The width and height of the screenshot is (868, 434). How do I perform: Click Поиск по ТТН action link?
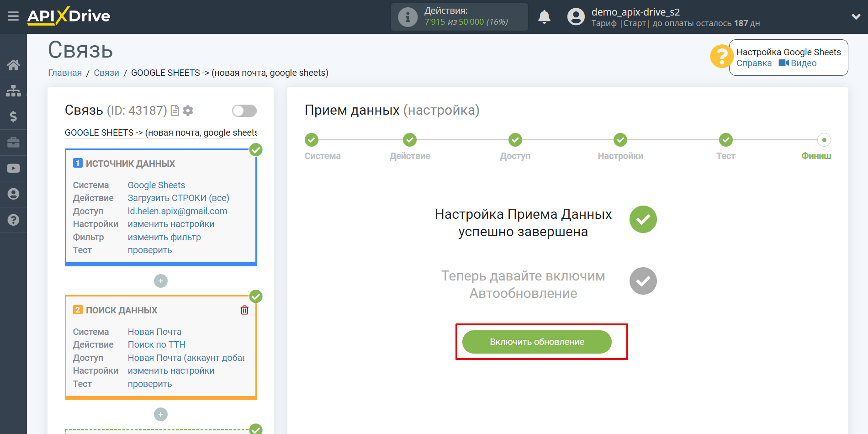(x=157, y=344)
